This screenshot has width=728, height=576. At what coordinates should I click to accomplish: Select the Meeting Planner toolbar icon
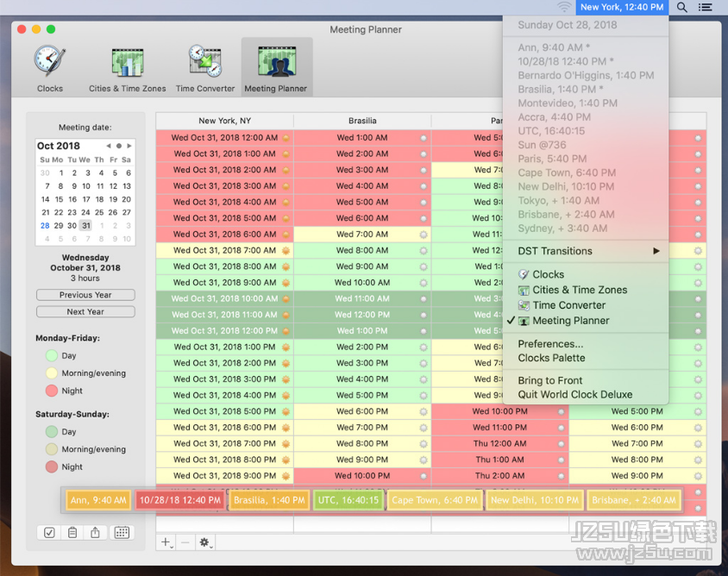point(276,68)
